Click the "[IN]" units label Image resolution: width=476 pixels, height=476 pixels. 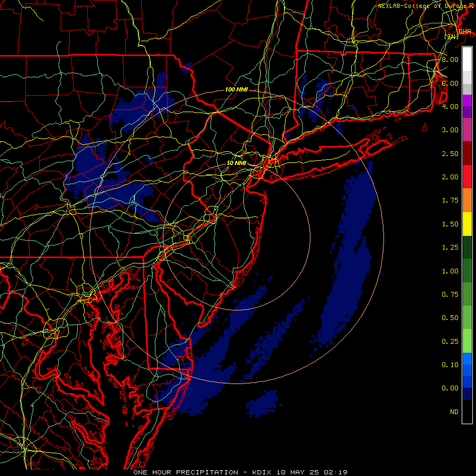[x=452, y=36]
